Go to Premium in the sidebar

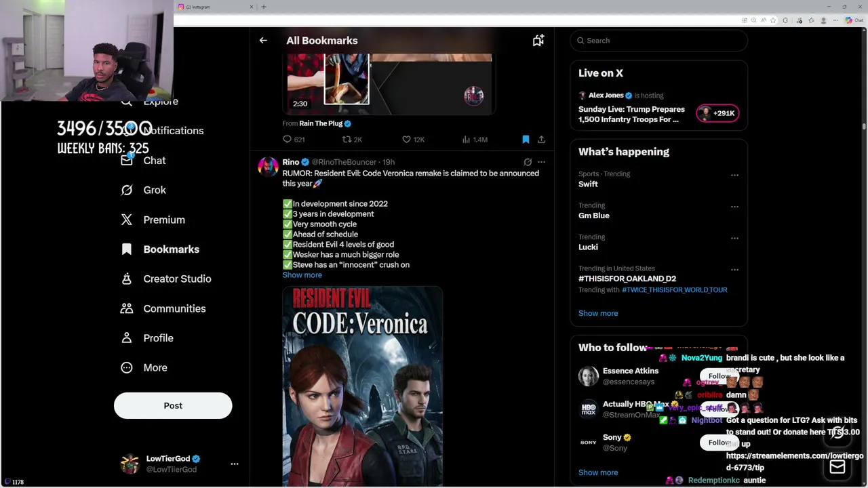[x=153, y=220]
